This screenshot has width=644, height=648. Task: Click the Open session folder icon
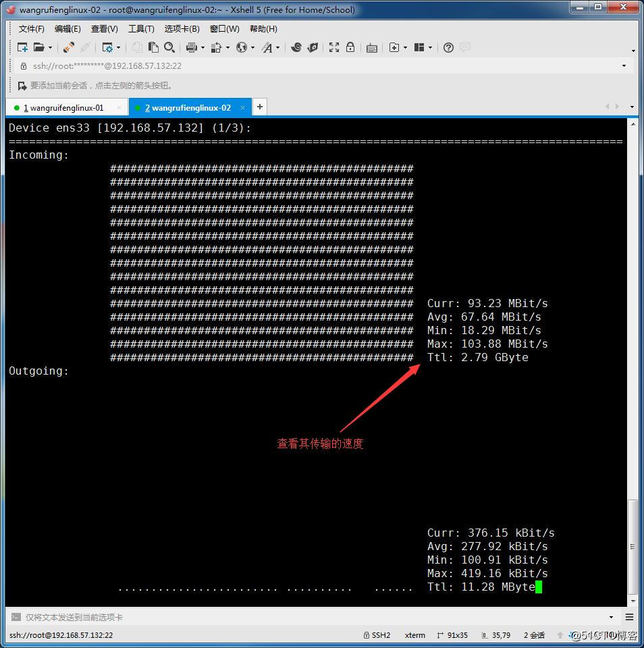coord(39,47)
